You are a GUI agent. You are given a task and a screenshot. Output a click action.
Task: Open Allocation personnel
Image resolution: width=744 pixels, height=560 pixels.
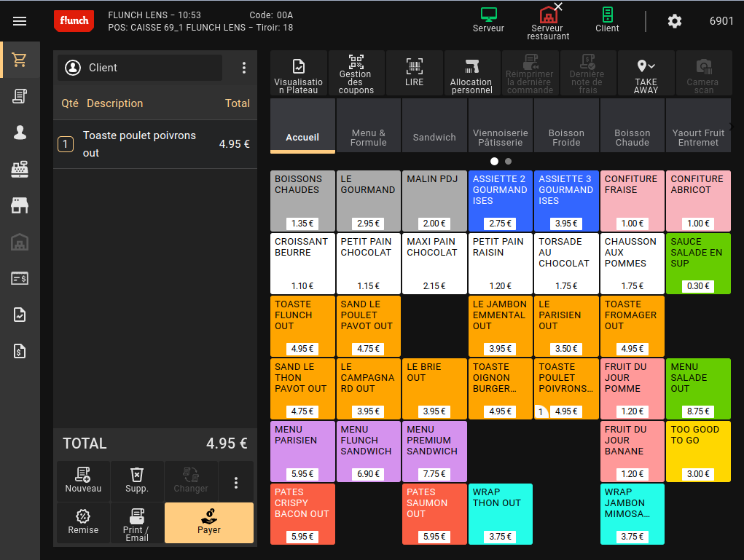(x=471, y=74)
